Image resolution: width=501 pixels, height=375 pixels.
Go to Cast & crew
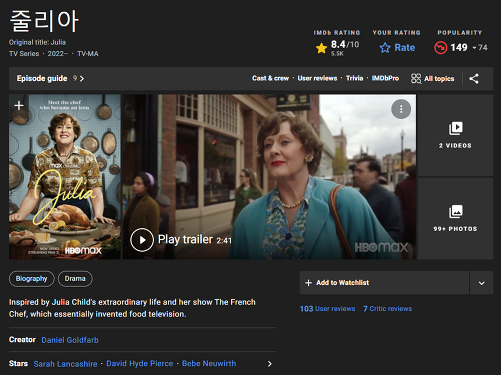click(x=270, y=78)
